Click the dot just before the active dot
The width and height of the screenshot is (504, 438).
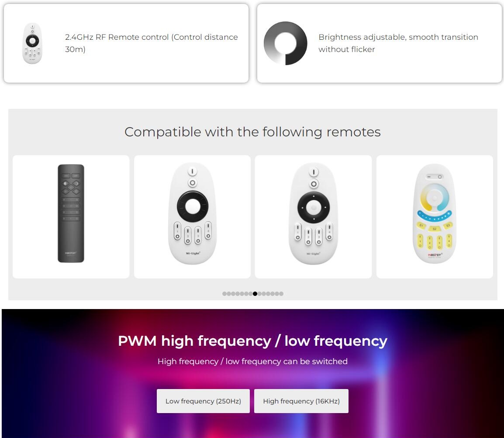pyautogui.click(x=251, y=293)
